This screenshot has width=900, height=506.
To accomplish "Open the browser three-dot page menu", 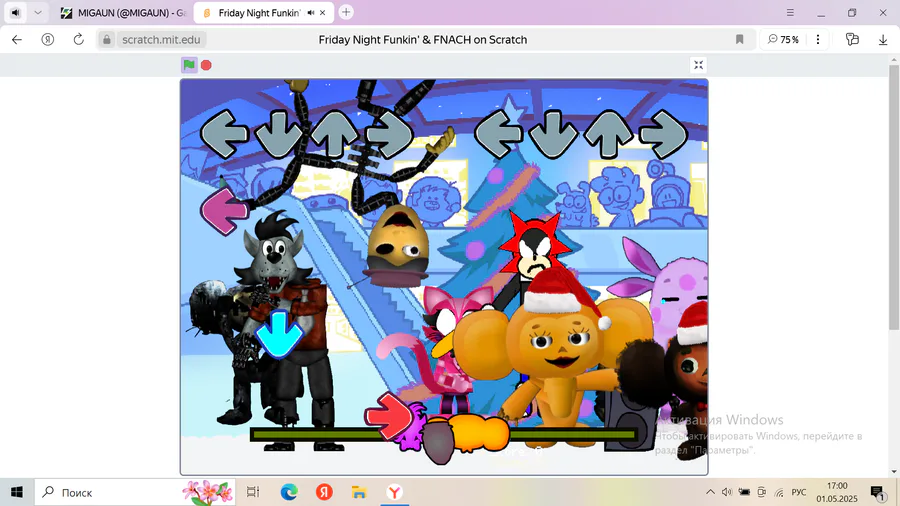I will click(x=818, y=40).
